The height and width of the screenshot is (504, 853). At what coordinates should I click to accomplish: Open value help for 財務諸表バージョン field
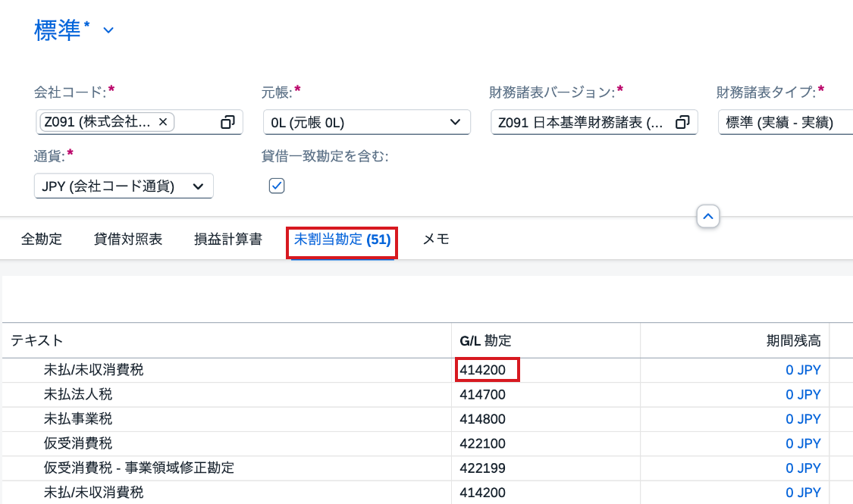pos(682,122)
